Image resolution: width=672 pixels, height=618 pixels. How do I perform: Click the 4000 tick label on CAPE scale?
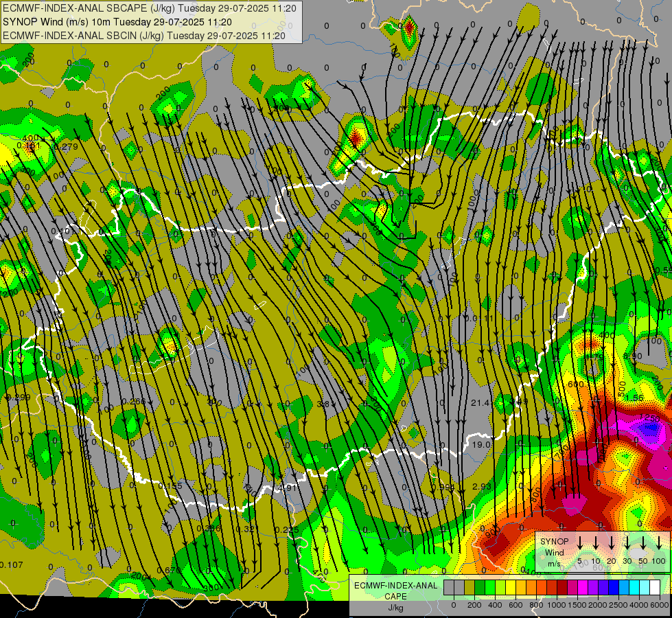[x=639, y=605]
